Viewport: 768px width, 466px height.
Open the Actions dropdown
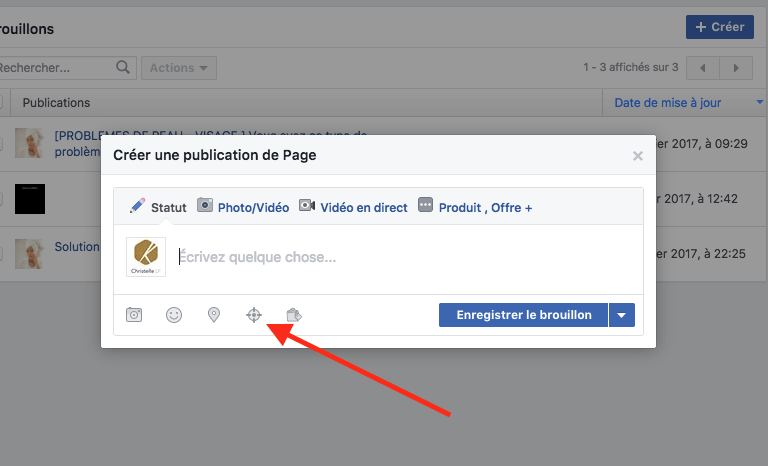click(179, 68)
